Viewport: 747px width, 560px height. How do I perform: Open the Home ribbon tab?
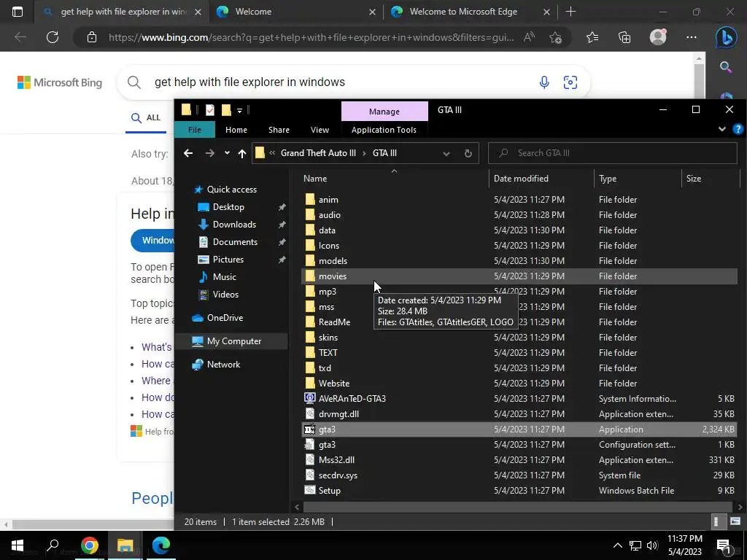pos(236,130)
